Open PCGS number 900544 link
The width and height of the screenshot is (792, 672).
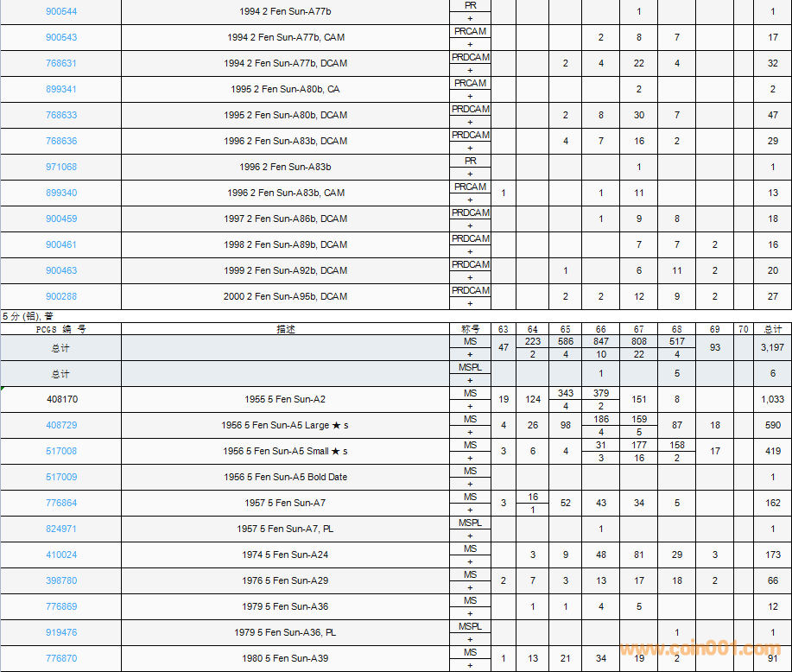point(61,11)
